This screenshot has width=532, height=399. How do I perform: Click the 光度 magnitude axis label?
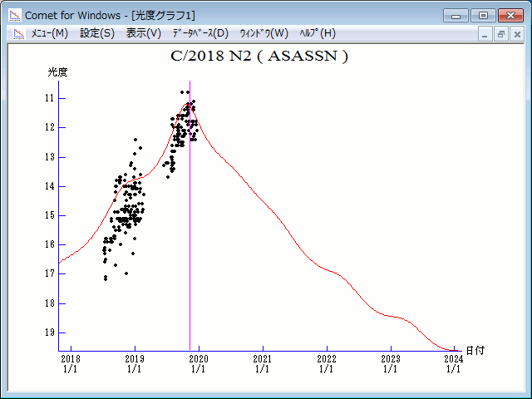click(x=57, y=72)
